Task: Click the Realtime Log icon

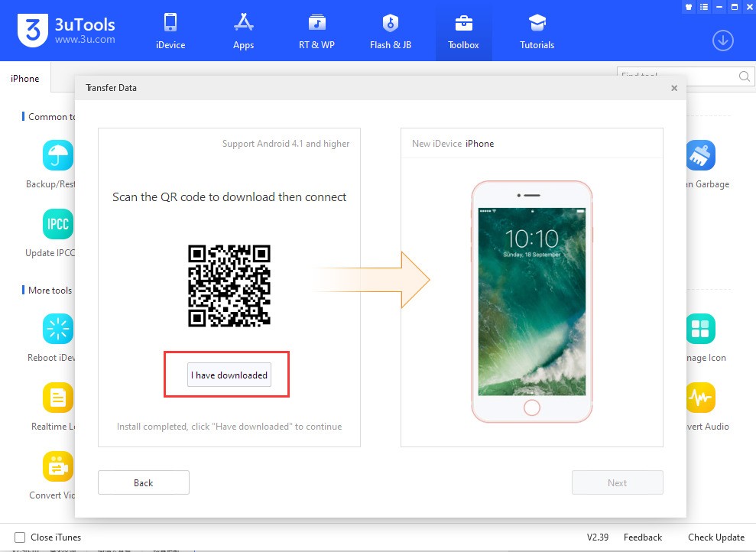Action: 58,398
